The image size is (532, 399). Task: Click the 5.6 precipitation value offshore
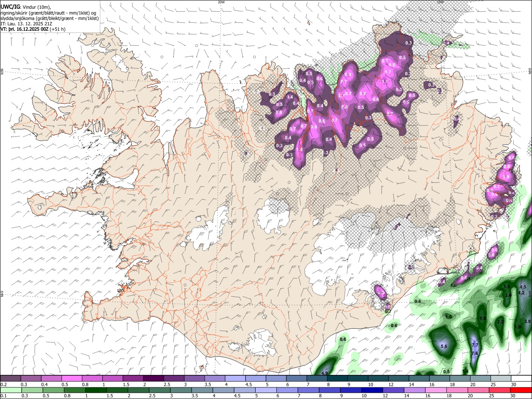click(x=443, y=347)
